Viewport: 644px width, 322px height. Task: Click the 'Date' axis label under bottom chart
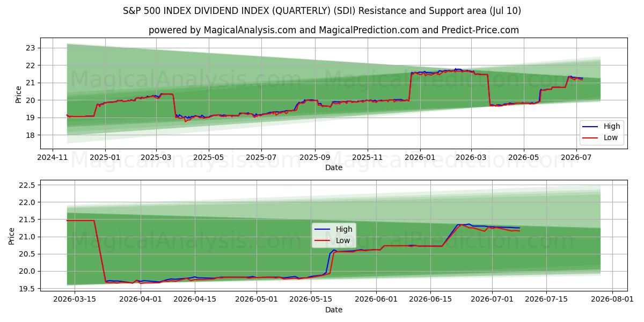[334, 310]
